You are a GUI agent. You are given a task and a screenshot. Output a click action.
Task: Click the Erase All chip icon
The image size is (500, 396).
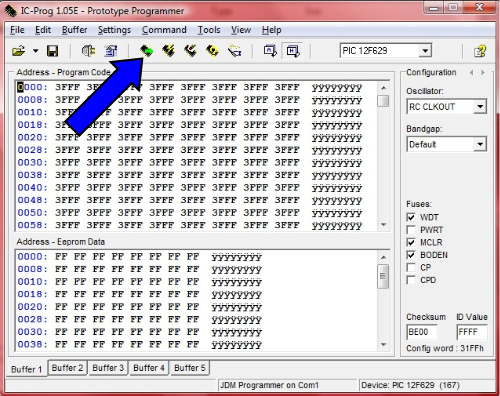[190, 51]
